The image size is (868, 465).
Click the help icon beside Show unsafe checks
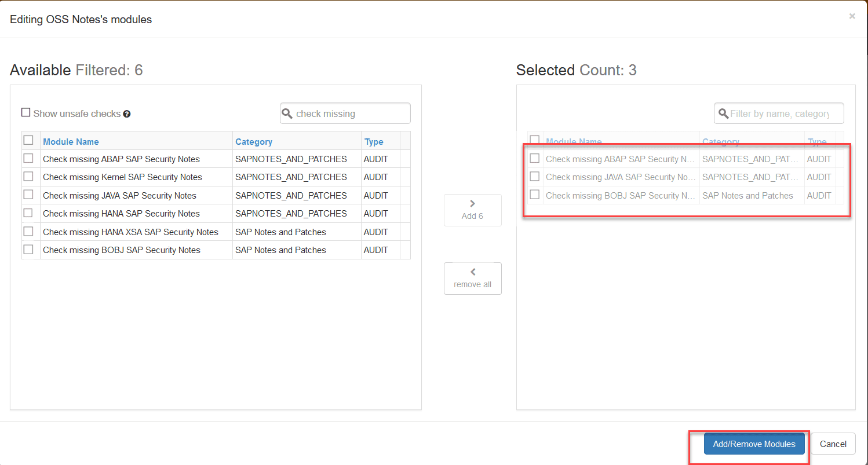click(x=127, y=114)
